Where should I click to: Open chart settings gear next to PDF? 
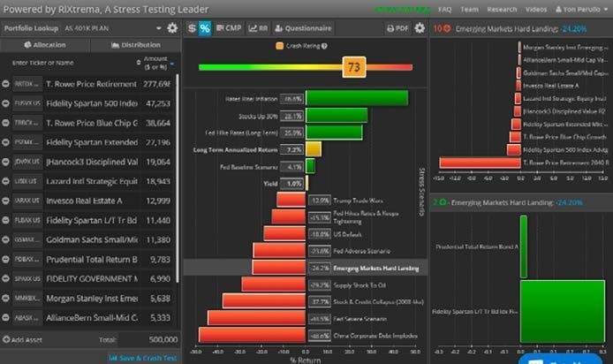pyautogui.click(x=420, y=28)
